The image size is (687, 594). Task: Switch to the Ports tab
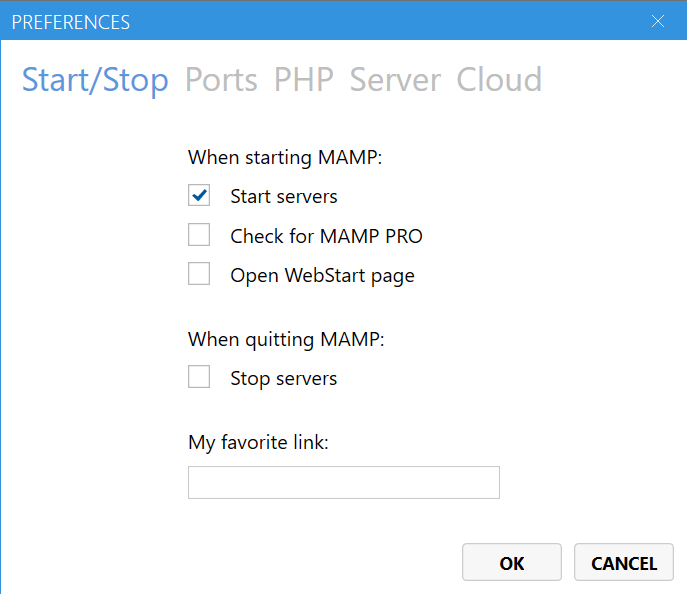[x=221, y=80]
